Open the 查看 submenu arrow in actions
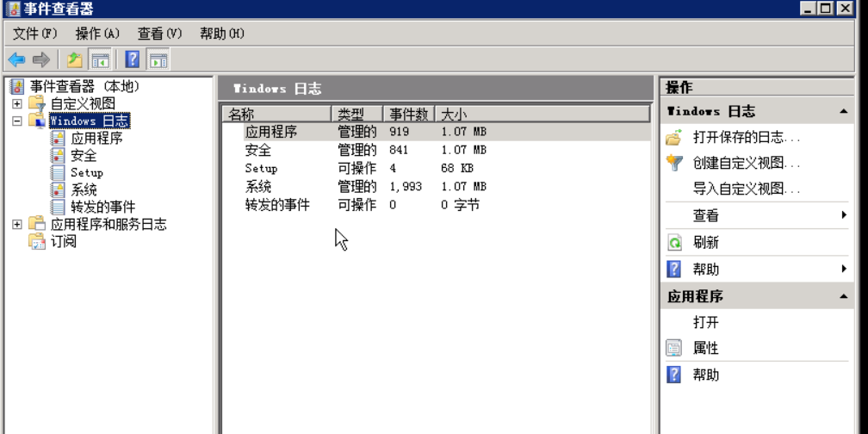Image resolution: width=868 pixels, height=434 pixels. tap(844, 214)
